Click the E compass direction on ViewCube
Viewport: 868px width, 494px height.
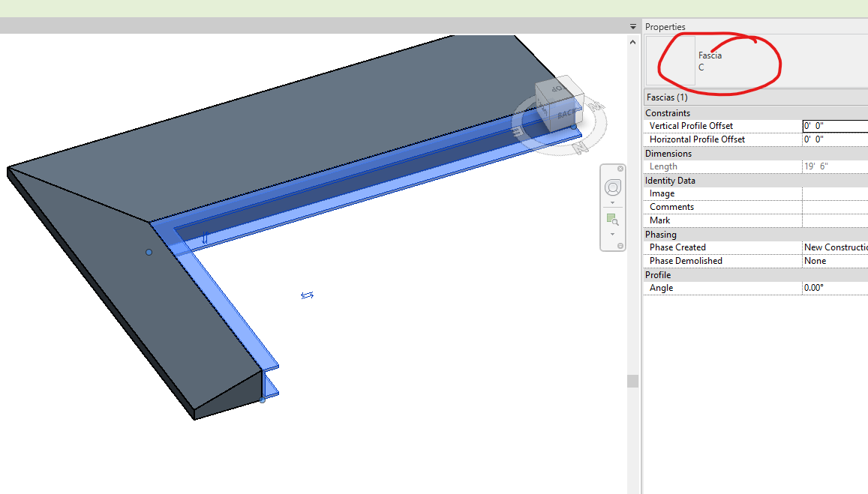(x=517, y=132)
